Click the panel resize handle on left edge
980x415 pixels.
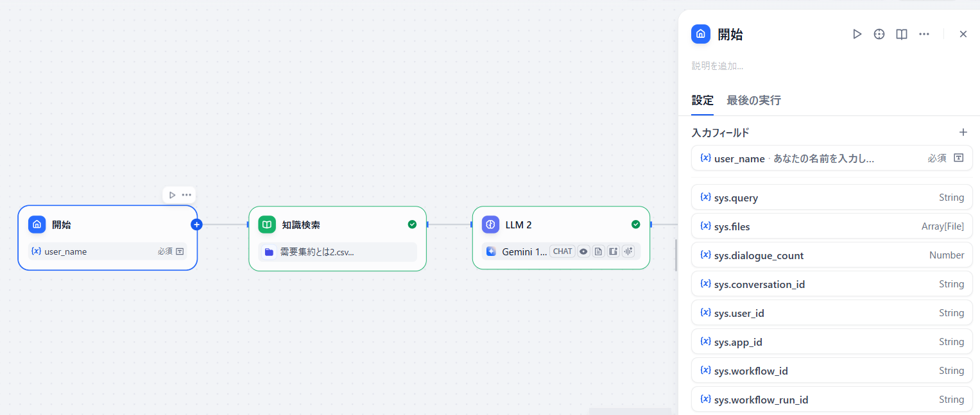click(676, 255)
